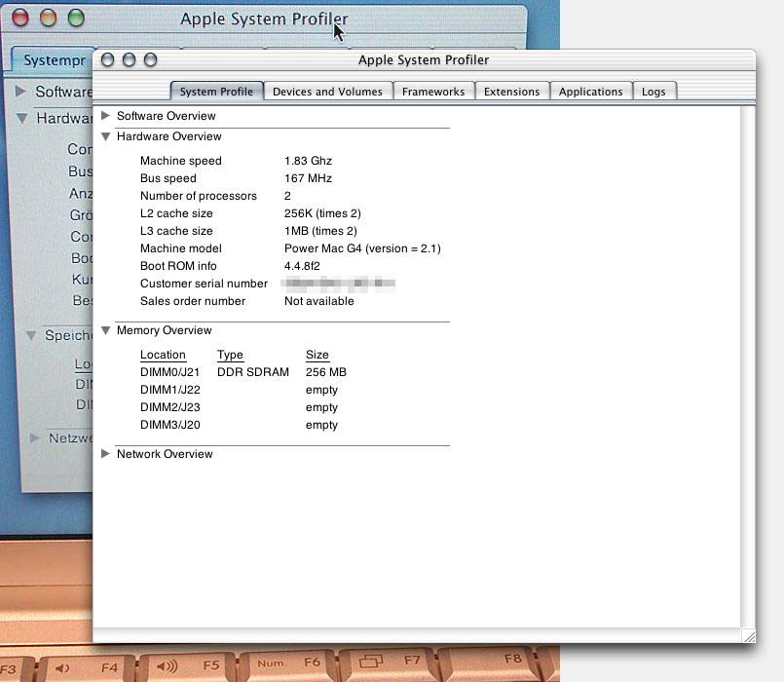This screenshot has height=682, width=784.
Task: Expand Software triangle in background window
Action: 20,92
